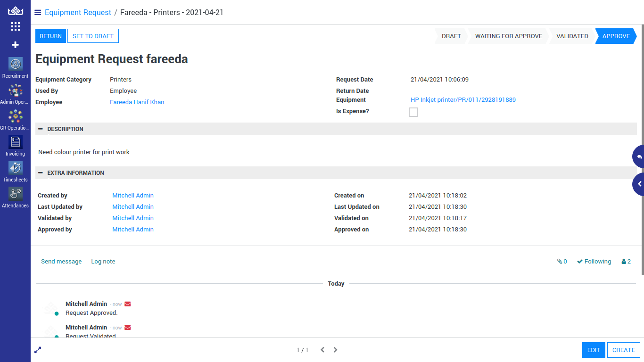Click the fullscreen expand arrows icon
644x362 pixels.
[38, 350]
